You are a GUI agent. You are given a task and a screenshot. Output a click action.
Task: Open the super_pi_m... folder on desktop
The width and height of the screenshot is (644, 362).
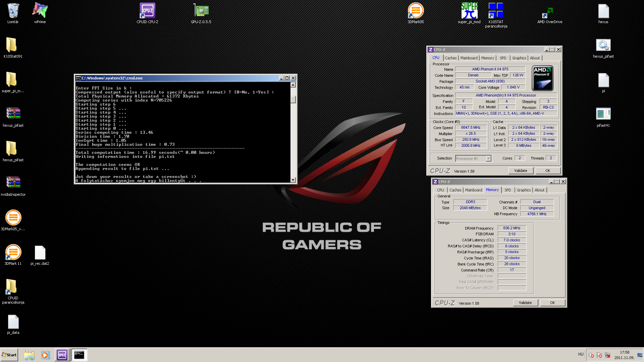click(13, 82)
